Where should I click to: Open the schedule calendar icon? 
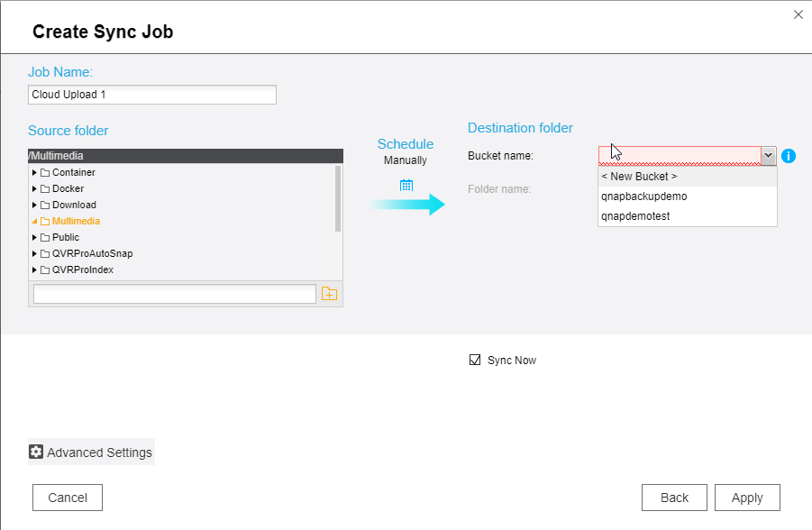[406, 185]
